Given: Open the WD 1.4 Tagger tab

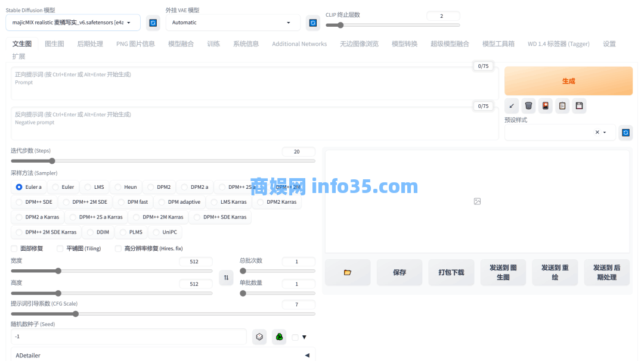Looking at the screenshot, I should (559, 44).
